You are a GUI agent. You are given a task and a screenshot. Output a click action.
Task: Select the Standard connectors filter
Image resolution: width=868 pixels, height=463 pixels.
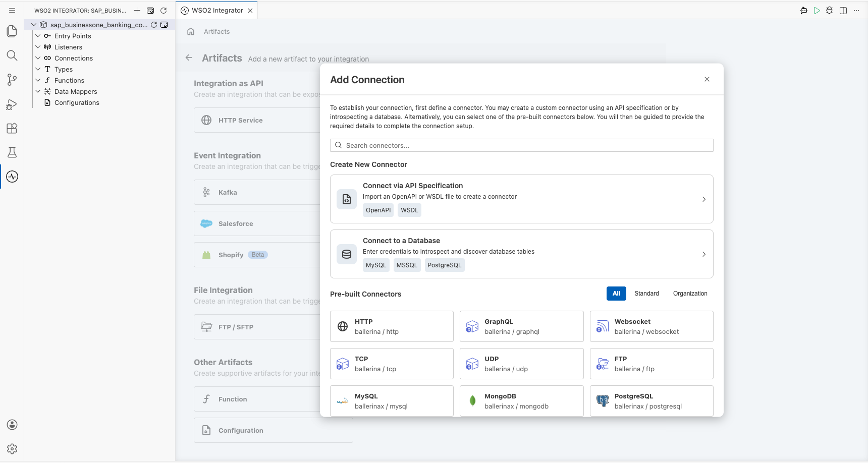[646, 294]
